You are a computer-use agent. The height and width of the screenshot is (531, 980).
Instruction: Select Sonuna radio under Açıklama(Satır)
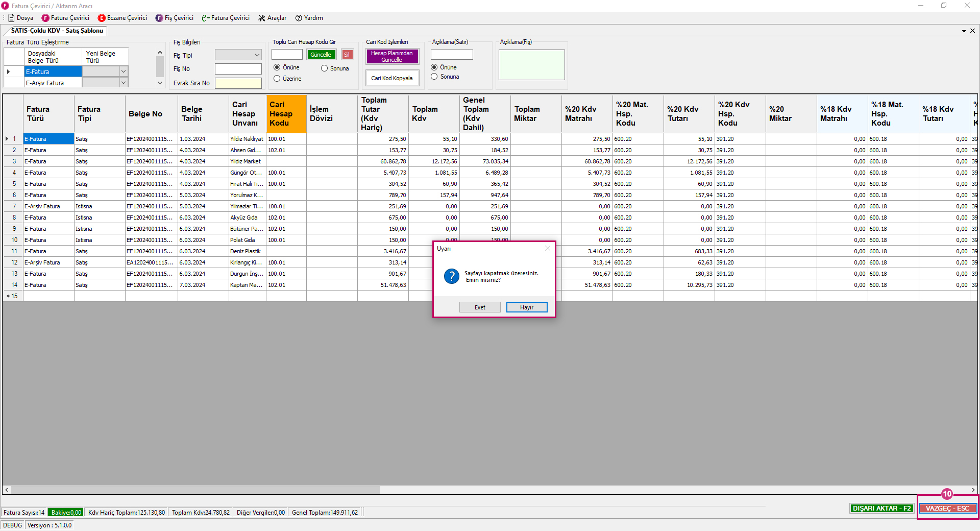(x=434, y=77)
